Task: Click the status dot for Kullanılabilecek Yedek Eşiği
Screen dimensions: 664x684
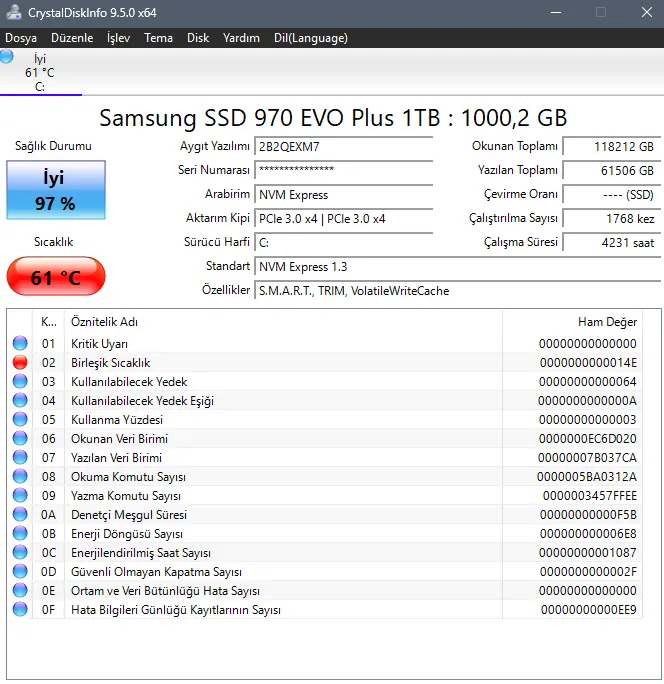Action: (20, 400)
